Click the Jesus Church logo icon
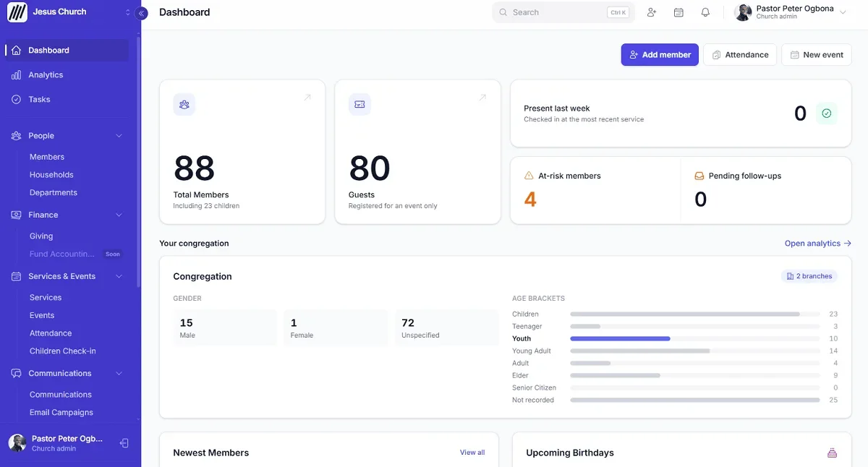 click(x=17, y=12)
